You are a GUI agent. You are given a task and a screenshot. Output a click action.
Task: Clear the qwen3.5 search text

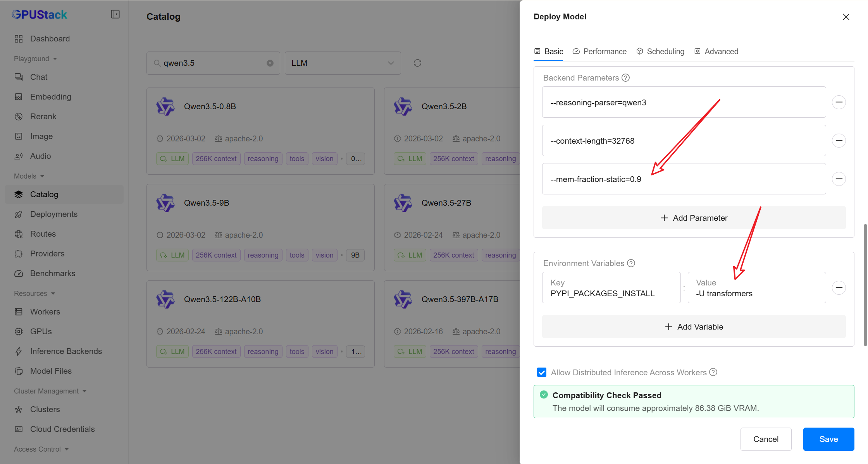(270, 63)
